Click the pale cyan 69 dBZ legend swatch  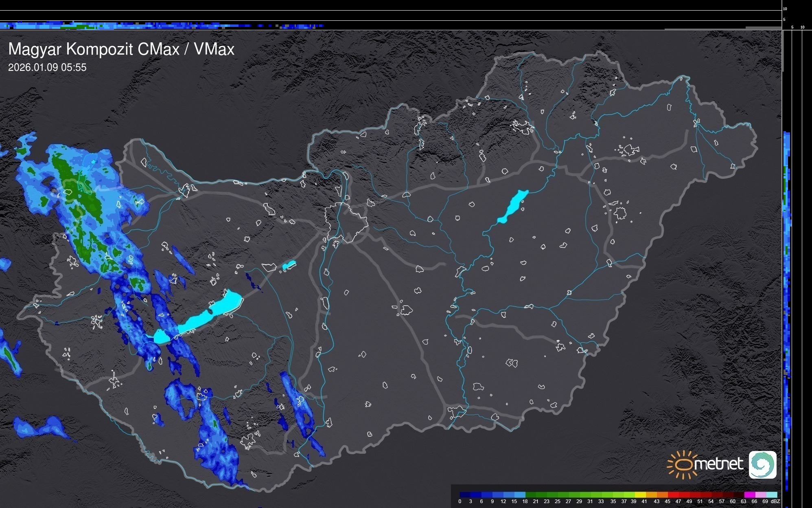771,495
